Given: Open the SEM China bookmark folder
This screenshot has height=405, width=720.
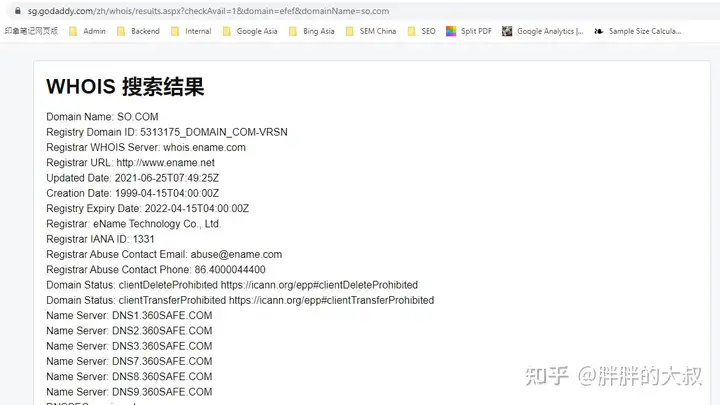Looking at the screenshot, I should click(371, 31).
